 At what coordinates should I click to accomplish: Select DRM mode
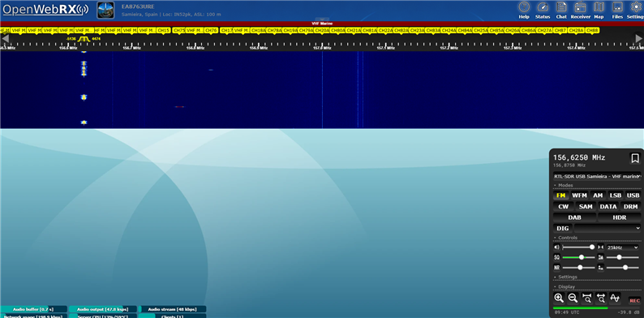click(630, 206)
